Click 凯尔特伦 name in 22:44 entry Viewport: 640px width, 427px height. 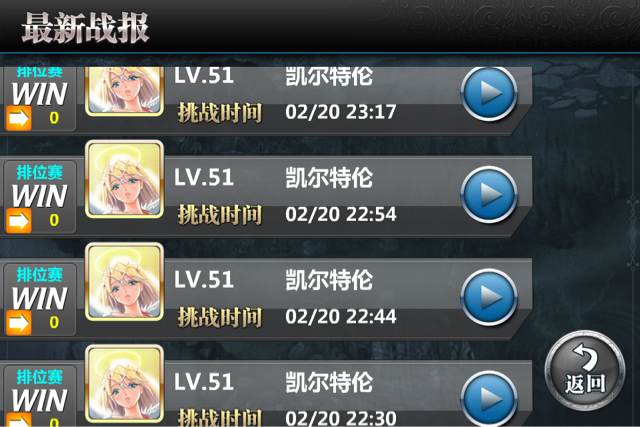(329, 280)
